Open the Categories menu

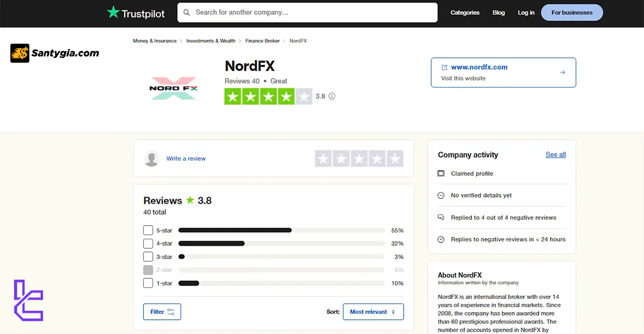pos(465,13)
